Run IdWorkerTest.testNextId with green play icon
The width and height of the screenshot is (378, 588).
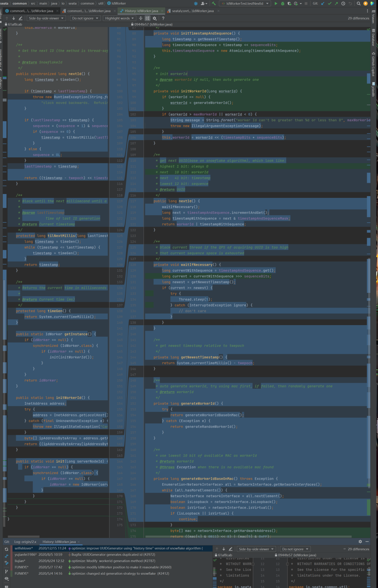coord(276,3)
